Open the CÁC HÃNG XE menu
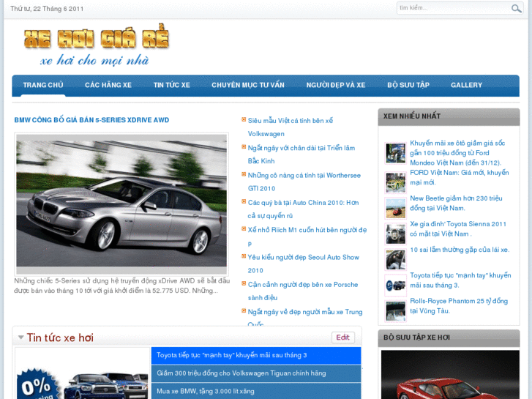 coord(108,85)
